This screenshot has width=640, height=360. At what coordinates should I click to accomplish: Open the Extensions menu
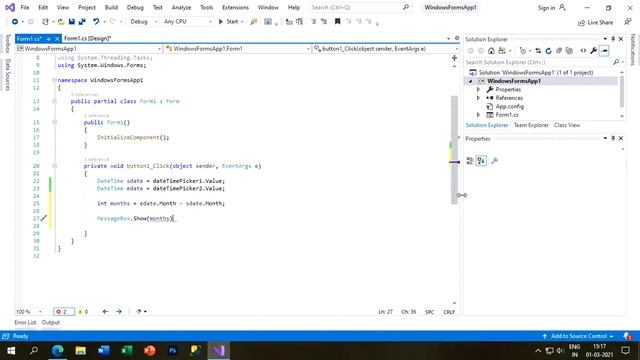(235, 7)
